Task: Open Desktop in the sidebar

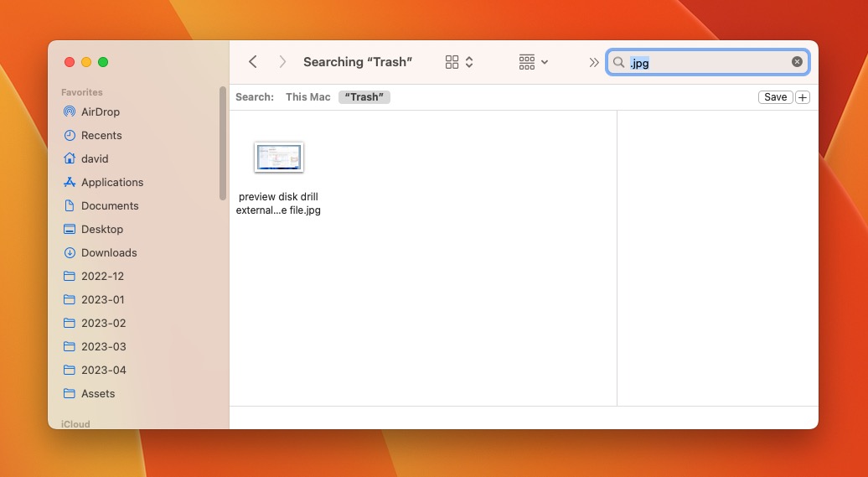Action: (102, 229)
